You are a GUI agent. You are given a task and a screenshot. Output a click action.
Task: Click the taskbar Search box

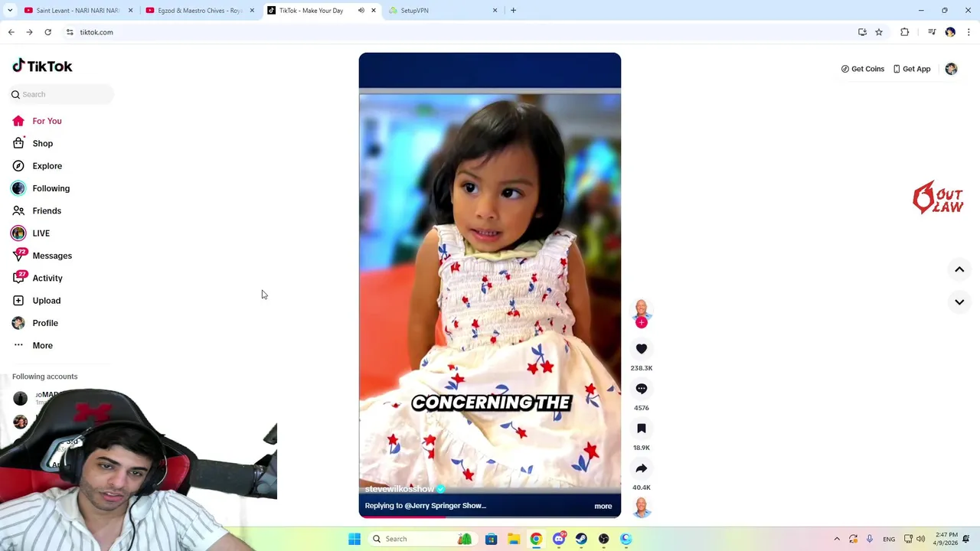(422, 539)
